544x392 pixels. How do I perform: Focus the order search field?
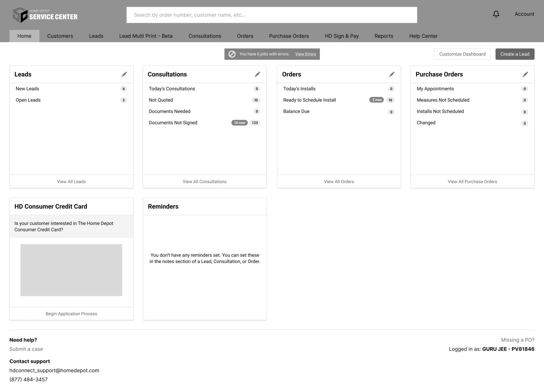(272, 15)
